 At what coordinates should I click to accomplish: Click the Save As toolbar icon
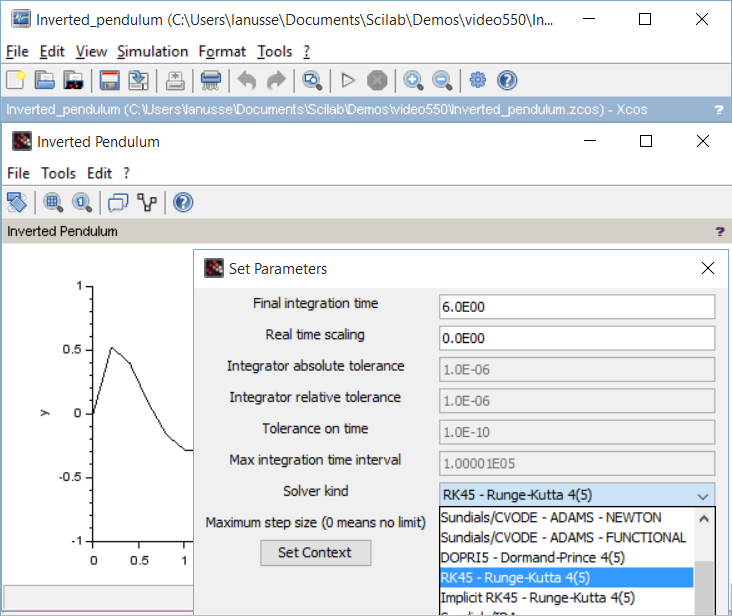(138, 80)
